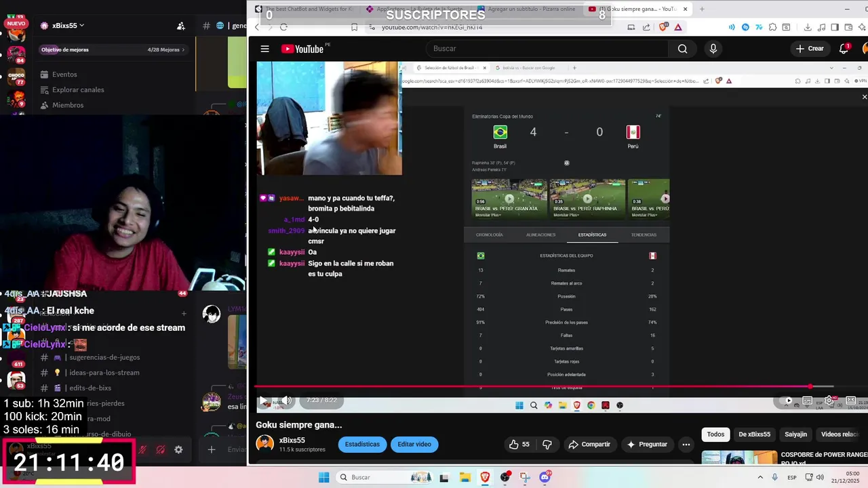Select the Saiyajin filter chip

coord(795,434)
